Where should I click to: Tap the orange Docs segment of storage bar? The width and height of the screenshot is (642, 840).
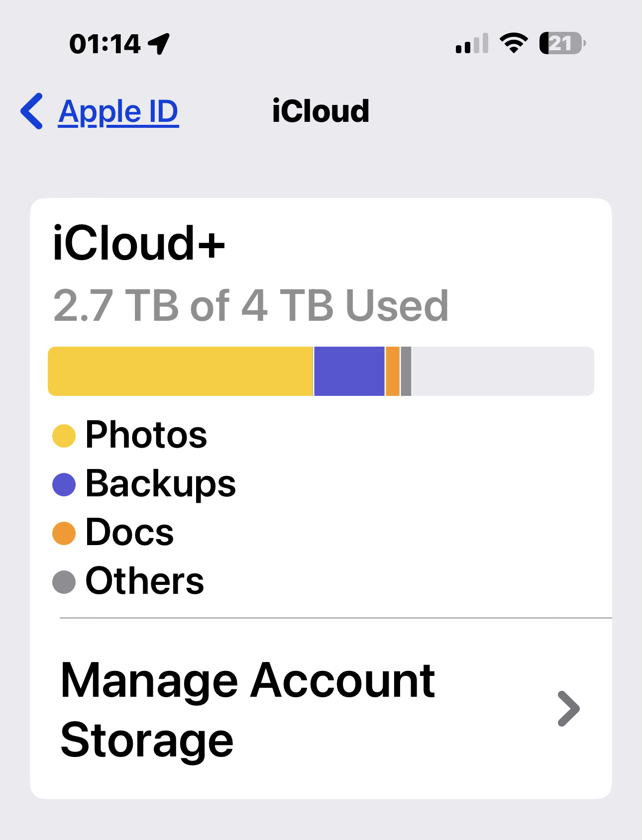tap(392, 372)
